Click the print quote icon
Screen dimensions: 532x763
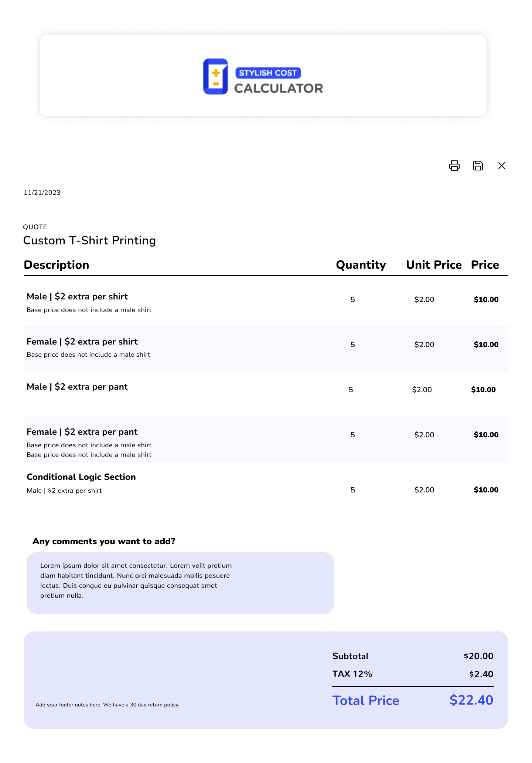pyautogui.click(x=454, y=166)
